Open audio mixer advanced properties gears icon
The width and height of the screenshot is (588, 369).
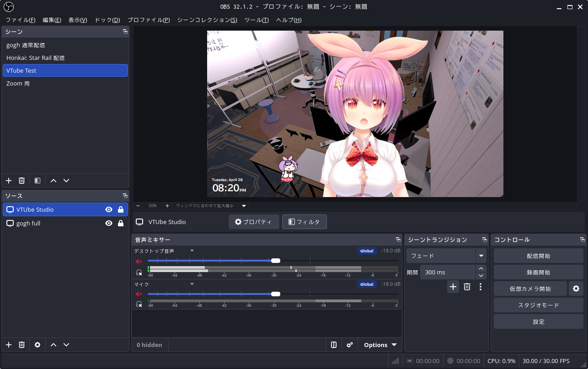[350, 345]
